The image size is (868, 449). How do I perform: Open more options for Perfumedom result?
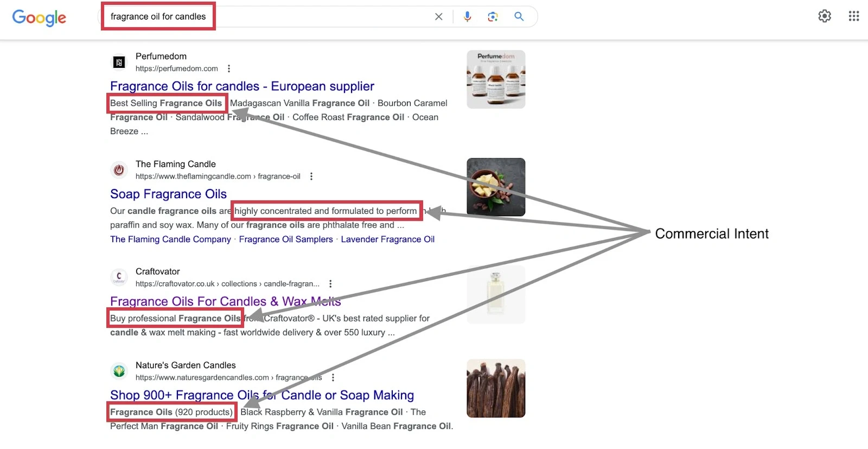(229, 68)
